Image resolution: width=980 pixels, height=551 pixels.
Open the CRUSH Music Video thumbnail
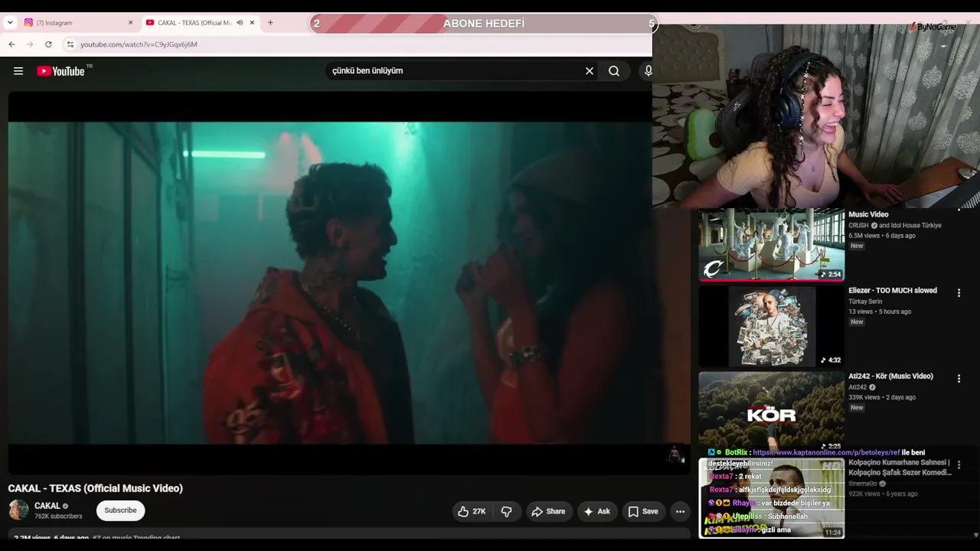[x=772, y=245]
